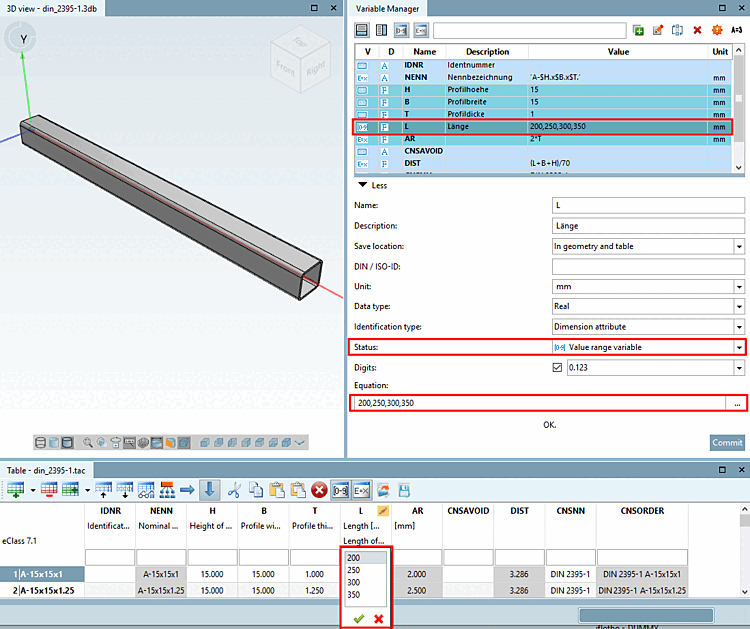Select value 300 in the length list
The width and height of the screenshot is (750, 629).
pos(355,582)
